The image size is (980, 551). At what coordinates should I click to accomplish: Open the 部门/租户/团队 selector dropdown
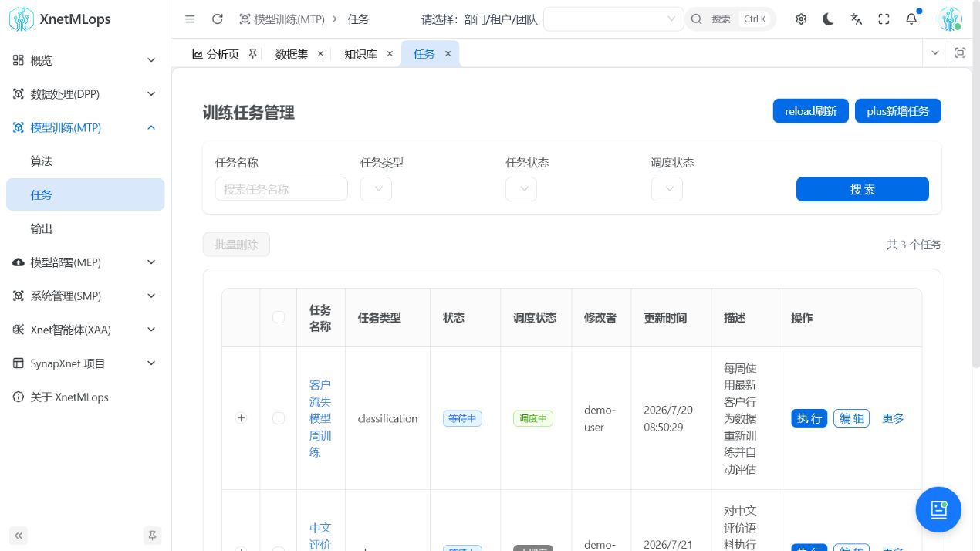pos(613,19)
